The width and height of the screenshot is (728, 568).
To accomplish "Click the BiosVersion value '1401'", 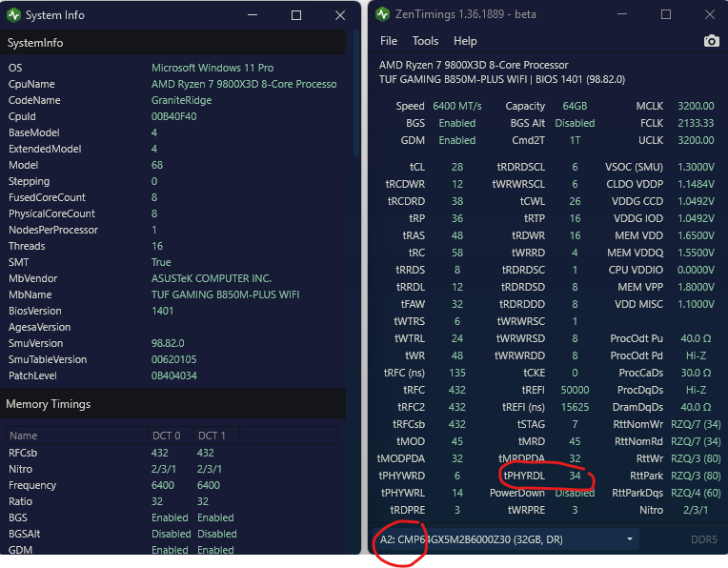I will coord(163,312).
